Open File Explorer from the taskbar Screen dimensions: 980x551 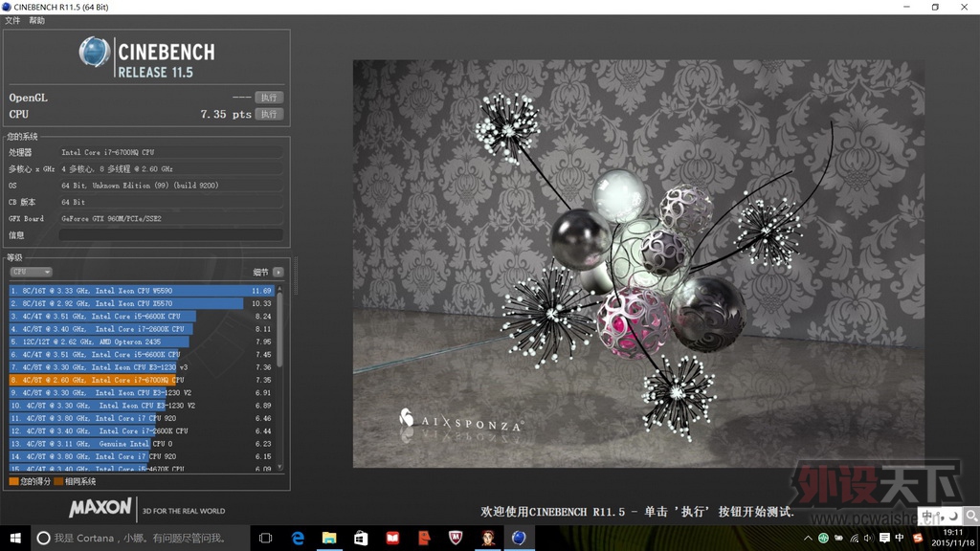click(329, 538)
